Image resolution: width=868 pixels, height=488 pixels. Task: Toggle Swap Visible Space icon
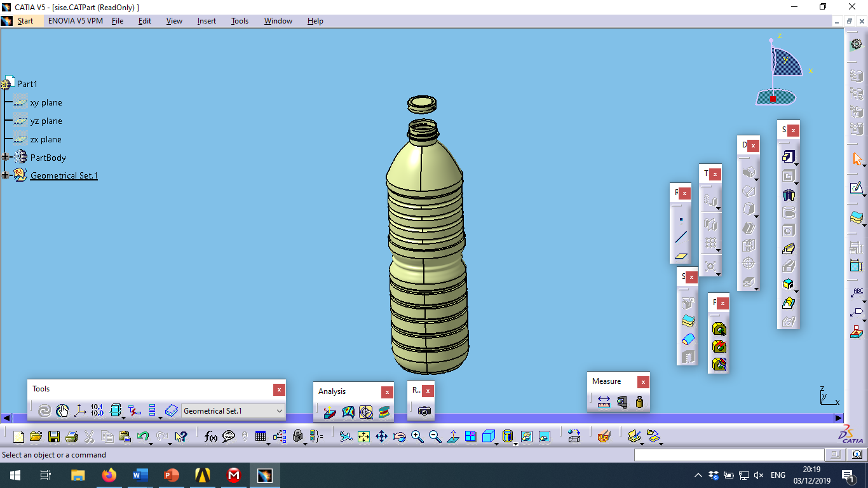(545, 437)
